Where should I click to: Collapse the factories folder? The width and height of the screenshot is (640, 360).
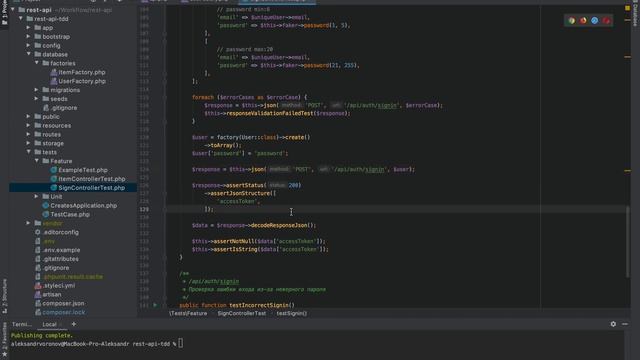pyautogui.click(x=37, y=63)
